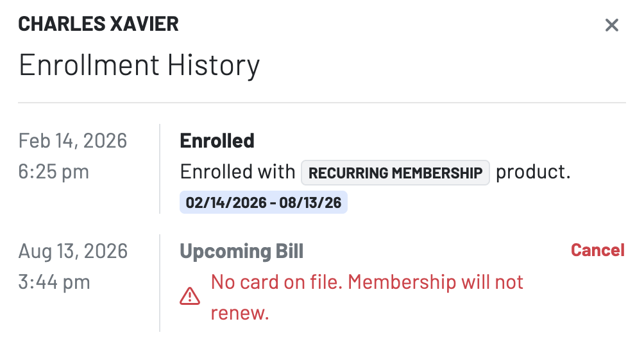644x362 pixels.
Task: Click the Upcoming Bill heading
Action: pyautogui.click(x=241, y=251)
